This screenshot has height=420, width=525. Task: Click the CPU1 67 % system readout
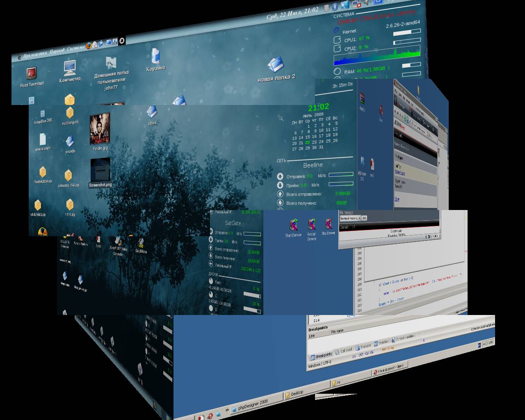pyautogui.click(x=357, y=39)
